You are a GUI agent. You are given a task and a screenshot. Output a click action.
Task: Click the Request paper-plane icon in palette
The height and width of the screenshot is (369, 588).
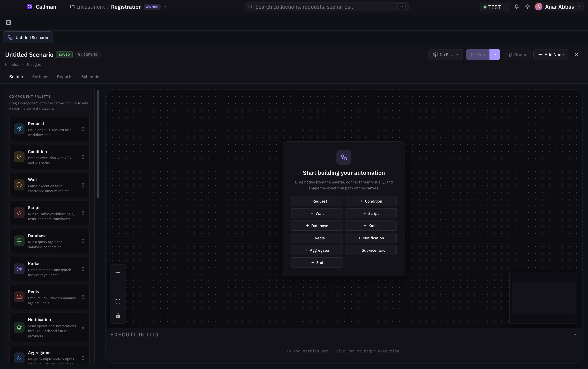click(19, 129)
